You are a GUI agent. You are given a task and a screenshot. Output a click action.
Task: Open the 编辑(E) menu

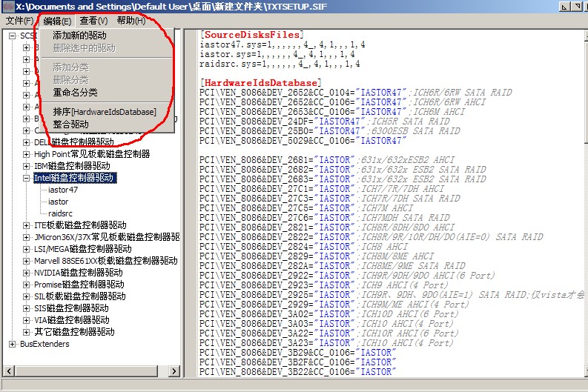tap(57, 21)
